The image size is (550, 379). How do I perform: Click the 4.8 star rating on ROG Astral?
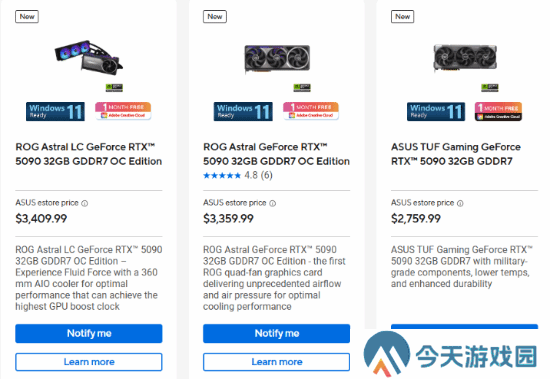238,175
